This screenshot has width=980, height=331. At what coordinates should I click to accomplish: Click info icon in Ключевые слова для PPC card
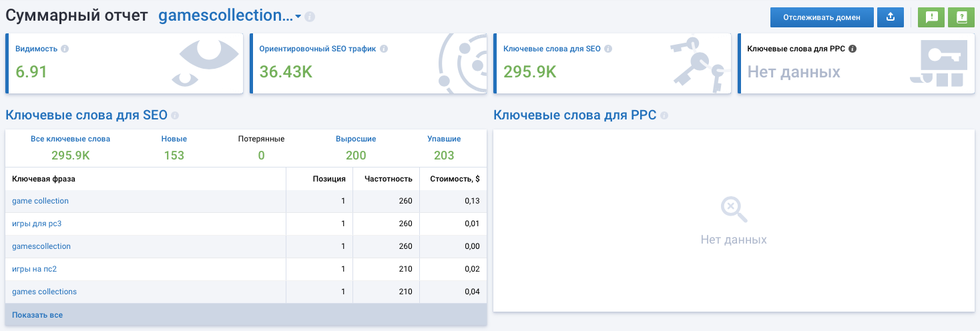click(852, 49)
